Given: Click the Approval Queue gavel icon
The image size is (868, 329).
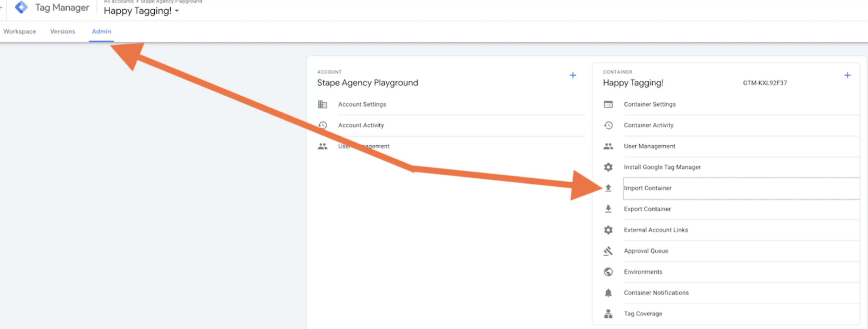Looking at the screenshot, I should click(x=608, y=251).
